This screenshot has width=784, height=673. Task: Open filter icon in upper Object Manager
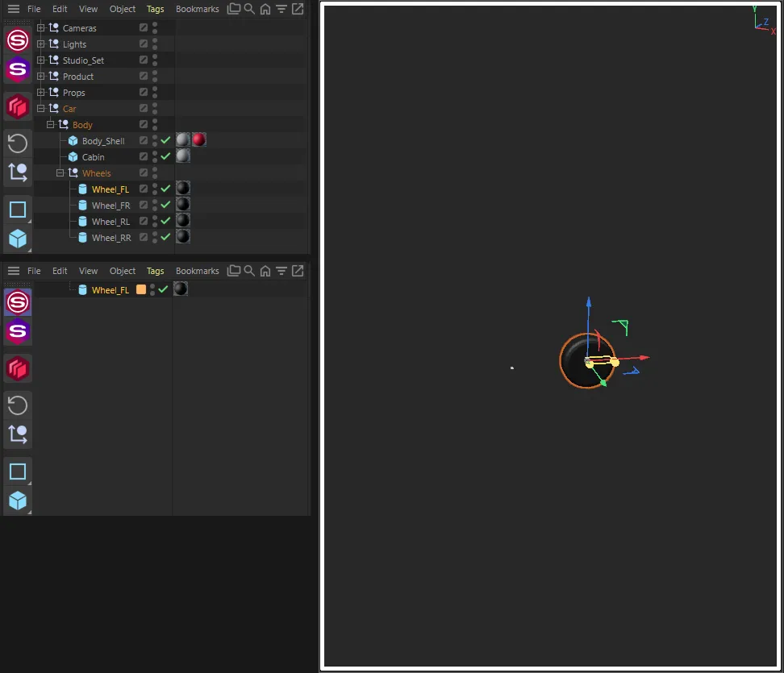[x=281, y=9]
